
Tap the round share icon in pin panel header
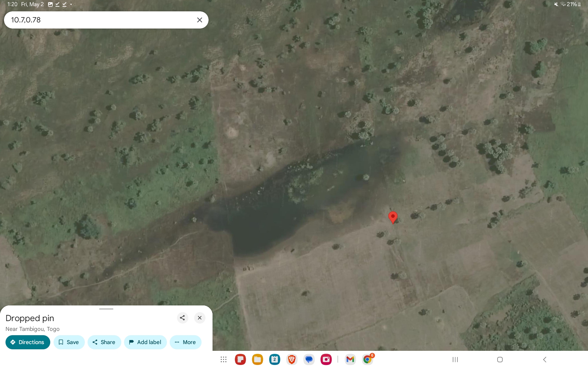183,318
